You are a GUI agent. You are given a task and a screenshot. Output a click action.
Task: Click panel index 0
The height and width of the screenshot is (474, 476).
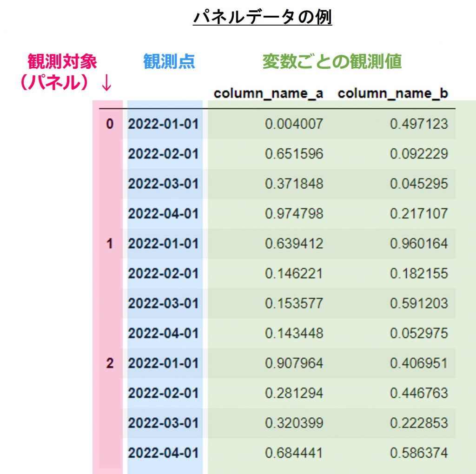point(110,124)
